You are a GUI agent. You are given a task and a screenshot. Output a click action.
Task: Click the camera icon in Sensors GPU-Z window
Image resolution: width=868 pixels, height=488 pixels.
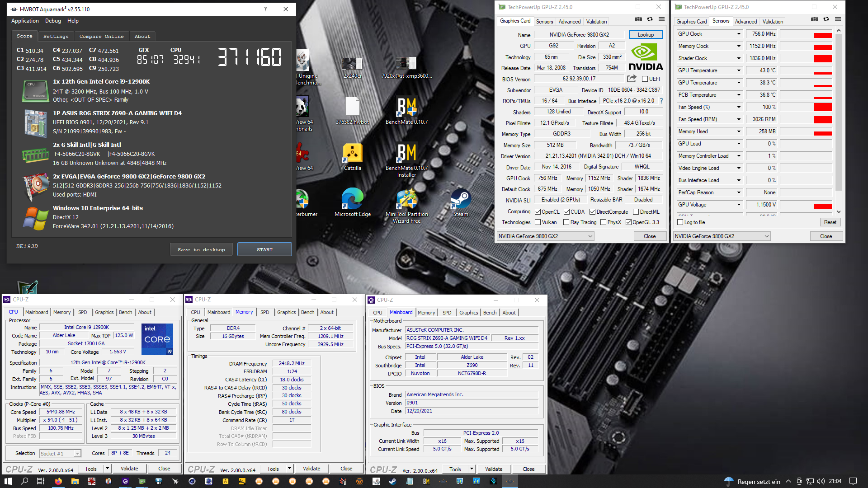pyautogui.click(x=814, y=19)
